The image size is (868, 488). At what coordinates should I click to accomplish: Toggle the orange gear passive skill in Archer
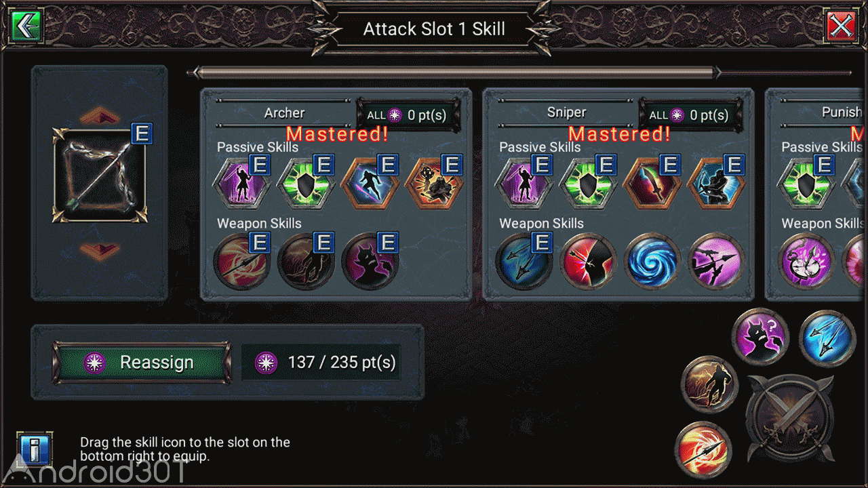434,184
